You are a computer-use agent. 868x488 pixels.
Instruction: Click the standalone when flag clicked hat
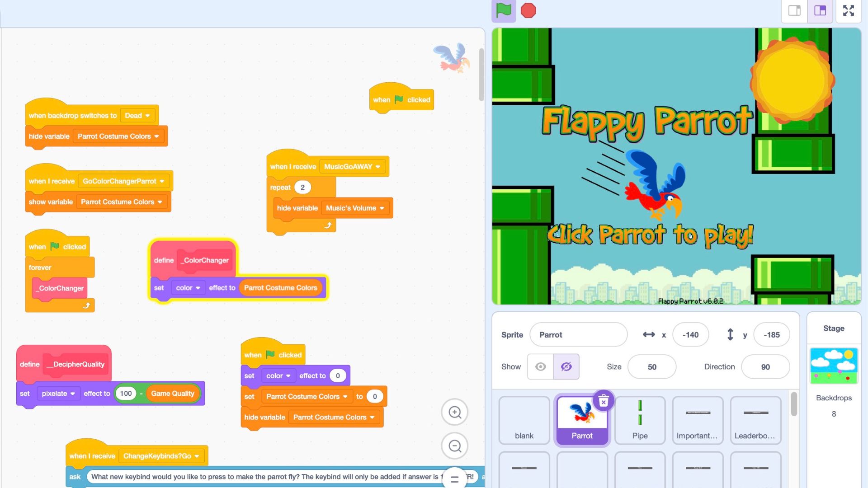click(401, 99)
